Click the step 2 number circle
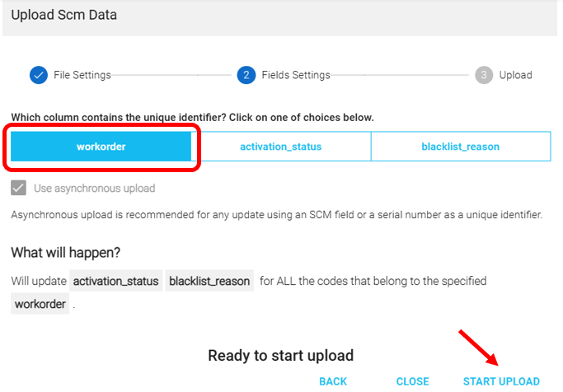 [x=246, y=75]
